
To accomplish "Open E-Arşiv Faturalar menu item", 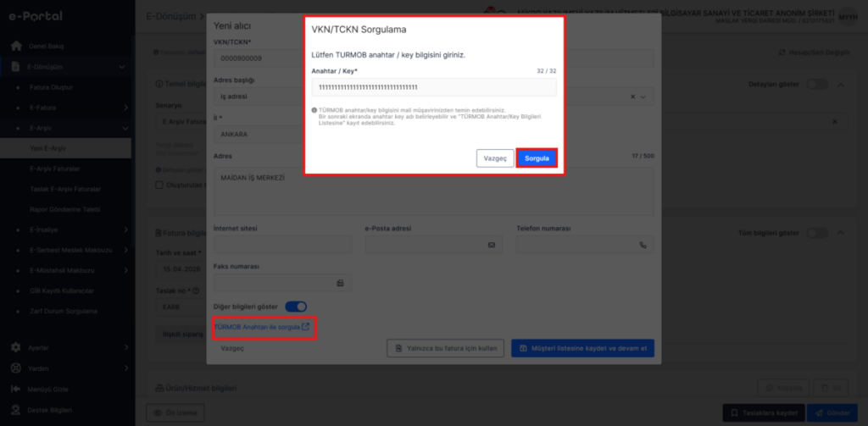I will tap(57, 169).
